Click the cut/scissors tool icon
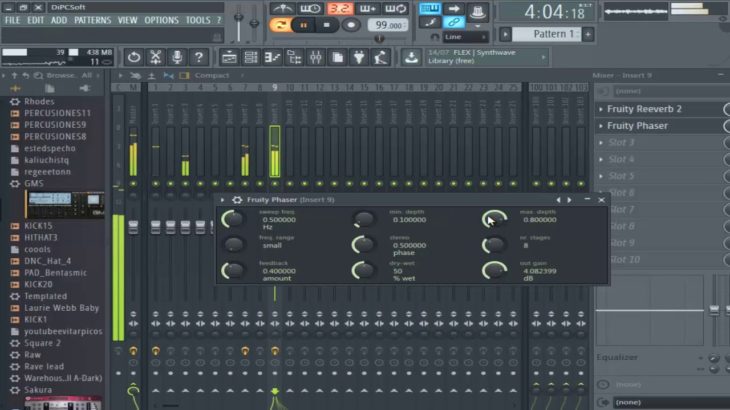The width and height of the screenshot is (730, 410). pyautogui.click(x=155, y=57)
